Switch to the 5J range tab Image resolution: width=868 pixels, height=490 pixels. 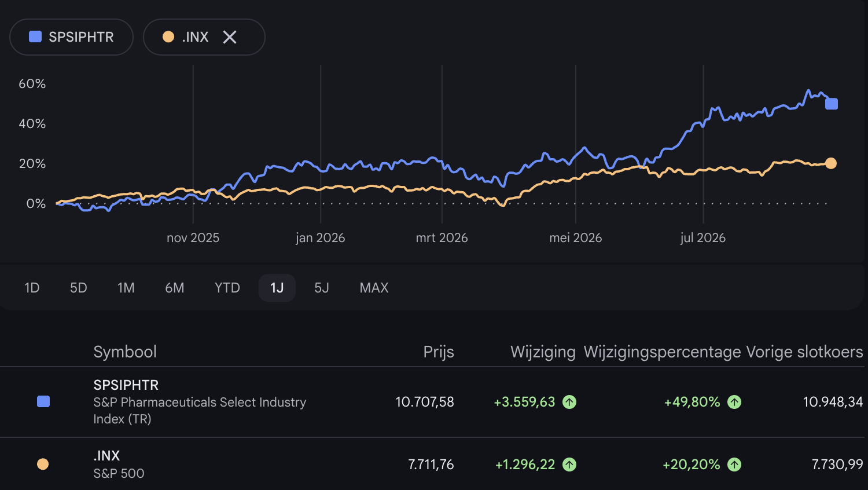322,288
